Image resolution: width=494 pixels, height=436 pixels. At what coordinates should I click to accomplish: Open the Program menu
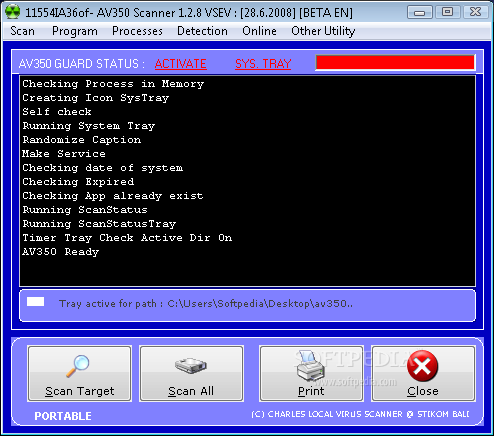[75, 31]
